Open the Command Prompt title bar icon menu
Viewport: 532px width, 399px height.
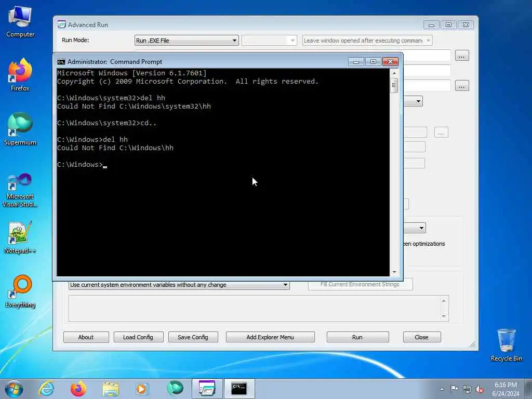(61, 62)
